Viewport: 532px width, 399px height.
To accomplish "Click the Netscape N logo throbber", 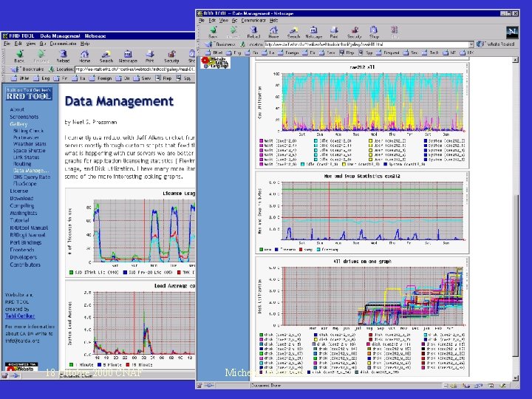I will [512, 33].
